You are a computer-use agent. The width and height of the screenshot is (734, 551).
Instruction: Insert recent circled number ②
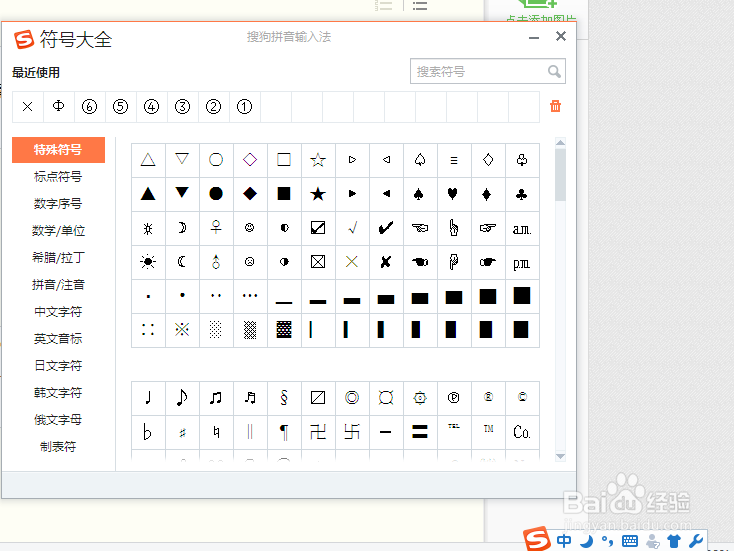(213, 107)
